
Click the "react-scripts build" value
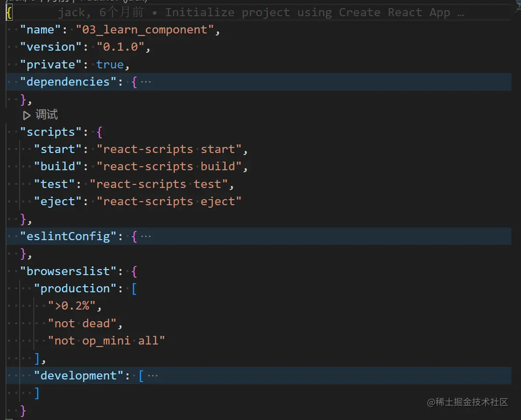[x=169, y=166]
